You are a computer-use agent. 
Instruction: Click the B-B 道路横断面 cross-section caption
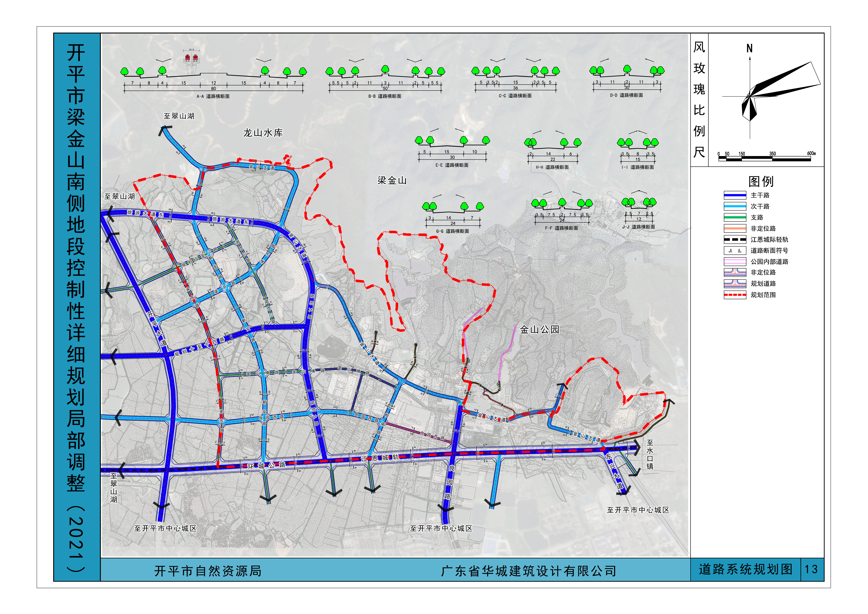pos(385,96)
